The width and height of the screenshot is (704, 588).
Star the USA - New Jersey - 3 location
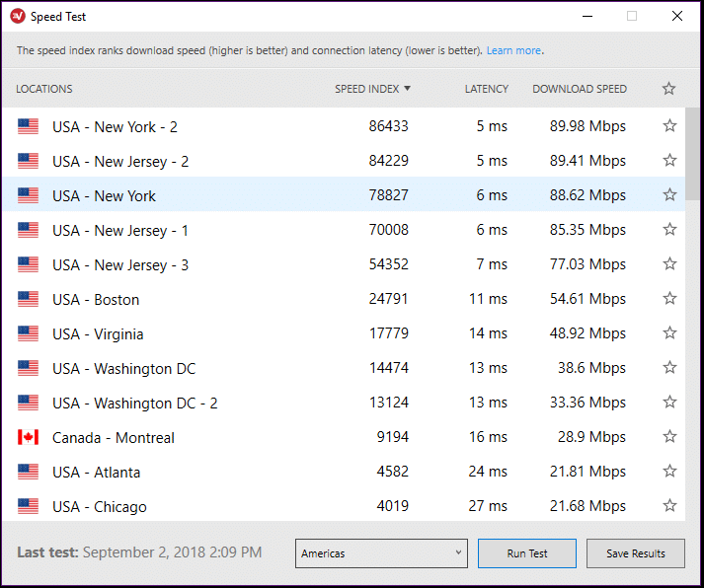coord(669,263)
